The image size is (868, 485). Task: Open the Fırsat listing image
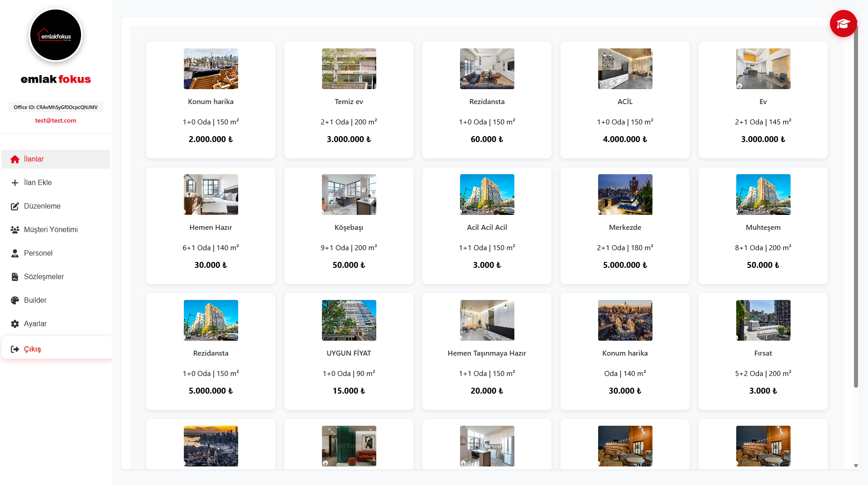coord(763,320)
